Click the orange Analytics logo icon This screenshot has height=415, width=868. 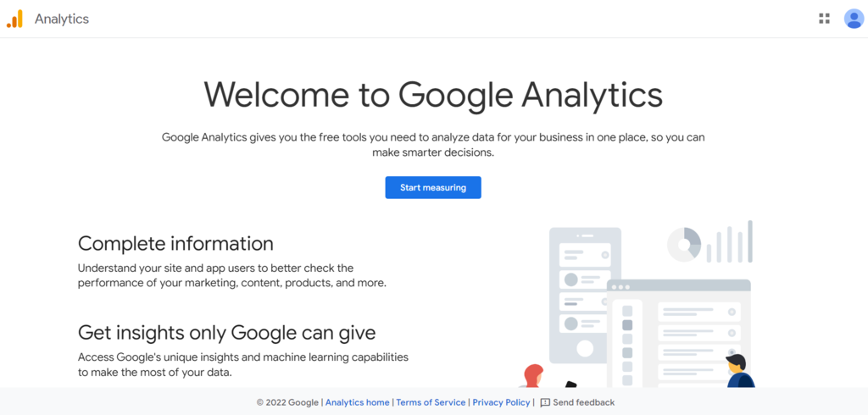[14, 19]
